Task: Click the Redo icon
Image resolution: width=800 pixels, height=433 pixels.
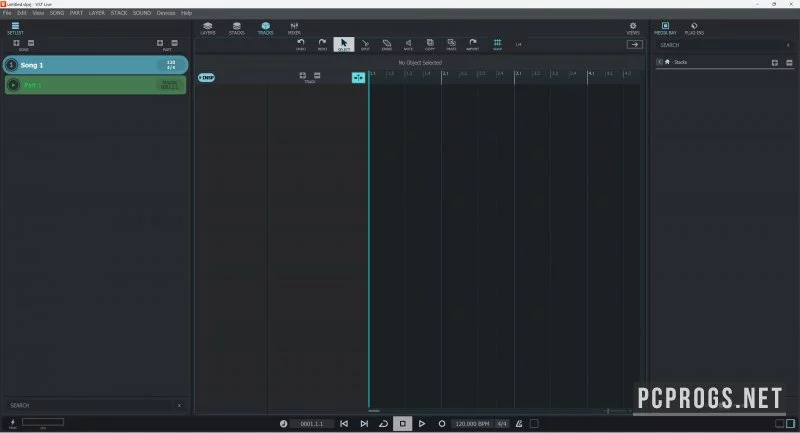Action: (322, 44)
